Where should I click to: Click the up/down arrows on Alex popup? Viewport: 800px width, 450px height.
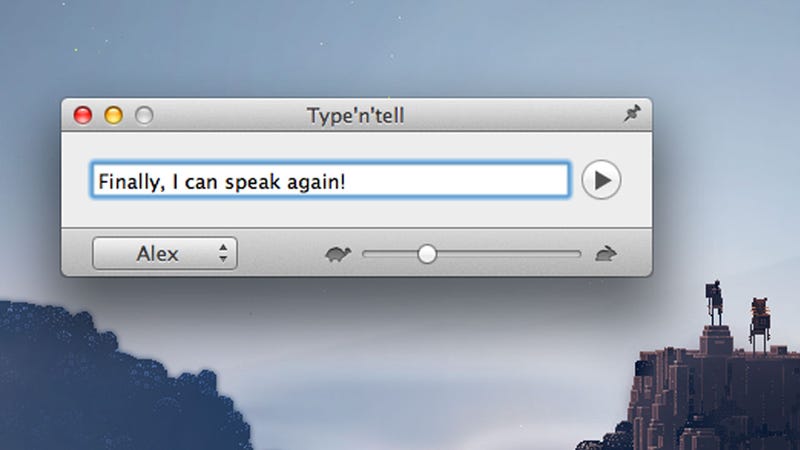click(223, 253)
